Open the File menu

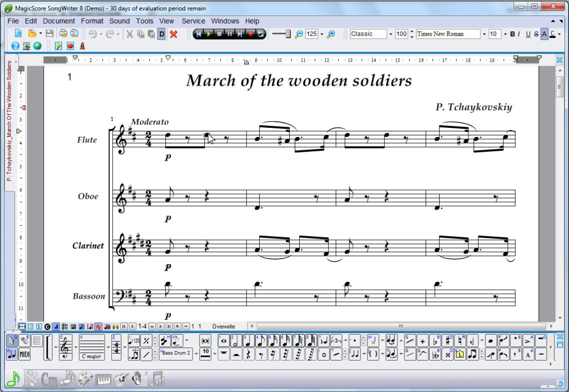coord(13,21)
